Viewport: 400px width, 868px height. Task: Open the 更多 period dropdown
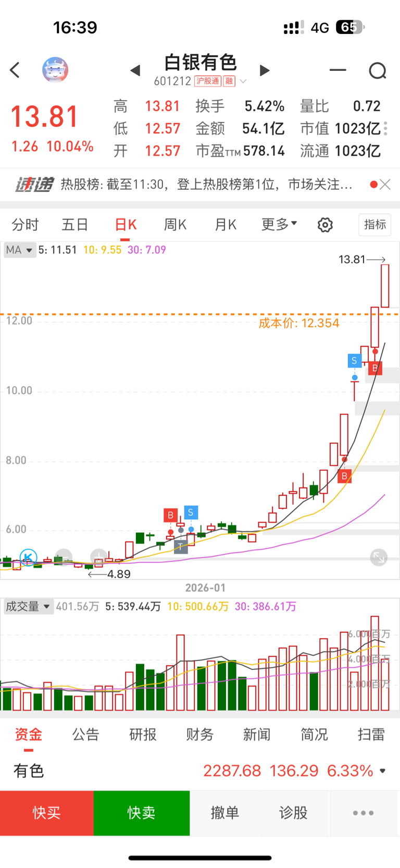pyautogui.click(x=279, y=225)
